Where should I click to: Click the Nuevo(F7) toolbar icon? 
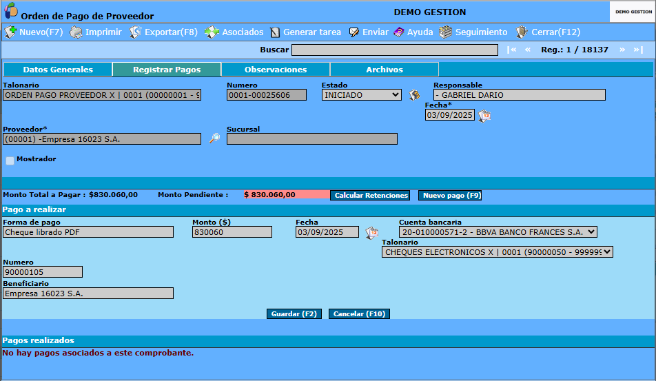(10, 32)
